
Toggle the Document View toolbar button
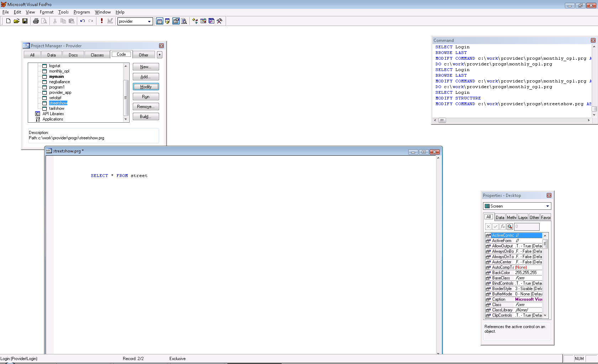point(184,21)
